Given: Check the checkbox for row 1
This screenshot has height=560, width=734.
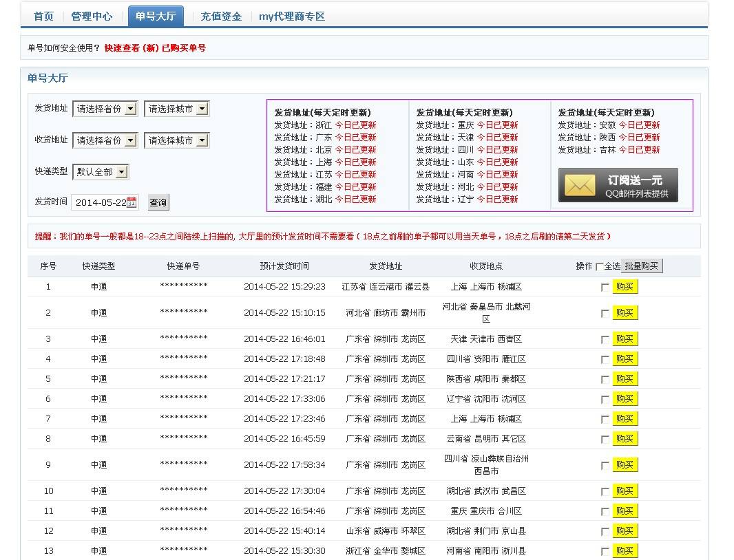Looking at the screenshot, I should click(x=605, y=288).
